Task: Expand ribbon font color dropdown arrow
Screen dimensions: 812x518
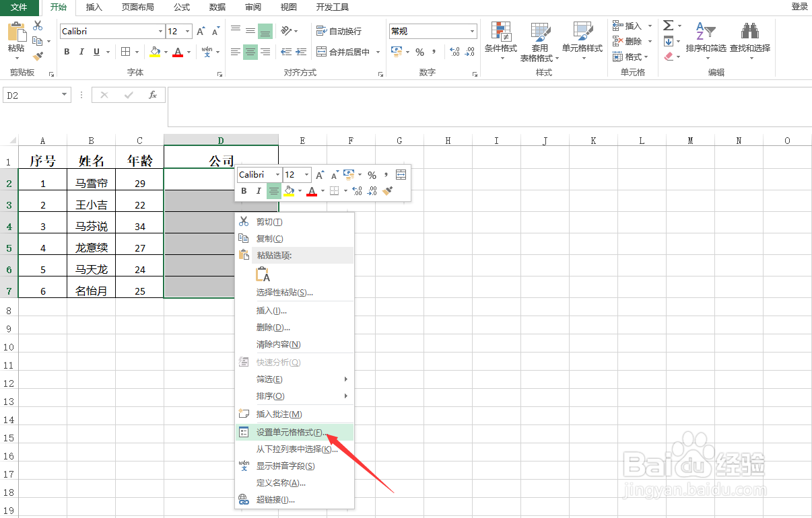Action: (188, 52)
